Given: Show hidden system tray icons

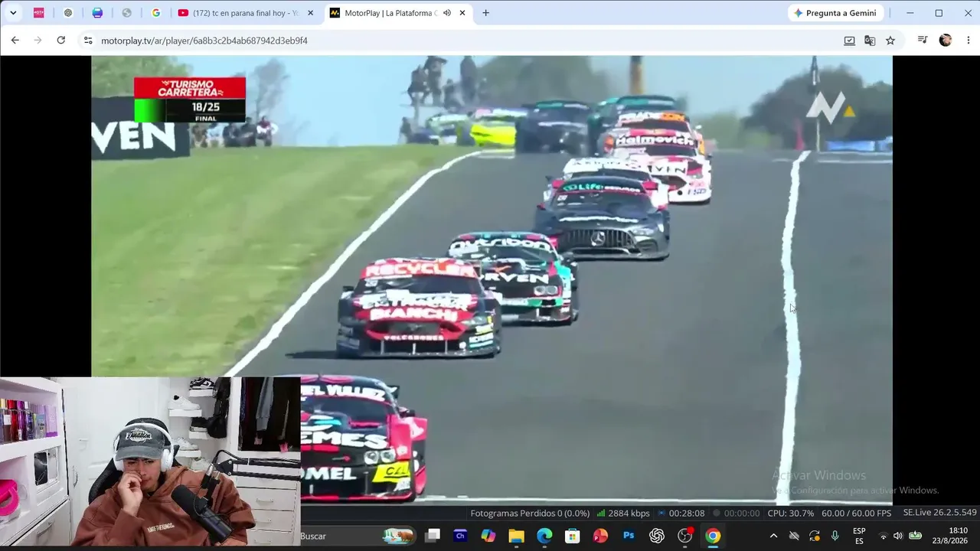Looking at the screenshot, I should 773,536.
